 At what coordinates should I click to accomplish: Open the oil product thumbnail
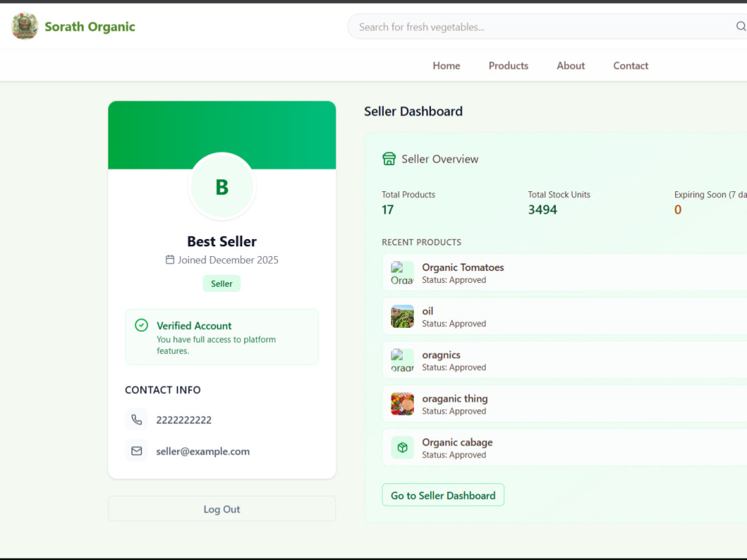tap(403, 316)
